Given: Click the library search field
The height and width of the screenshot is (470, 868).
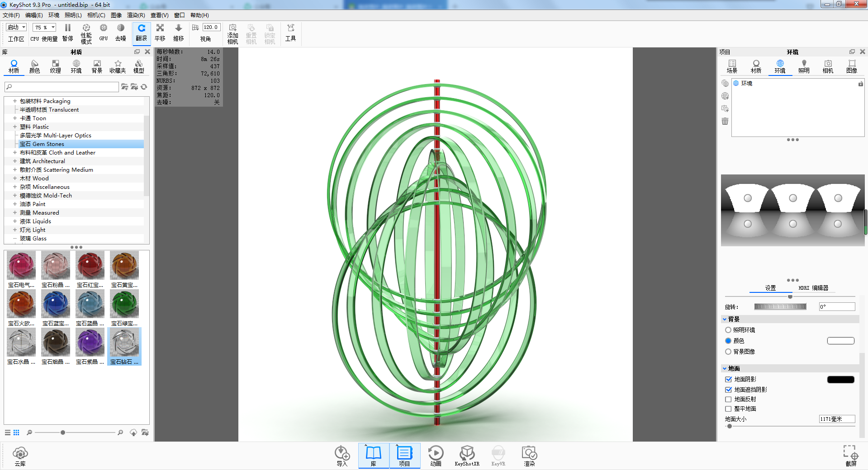Looking at the screenshot, I should pos(62,87).
